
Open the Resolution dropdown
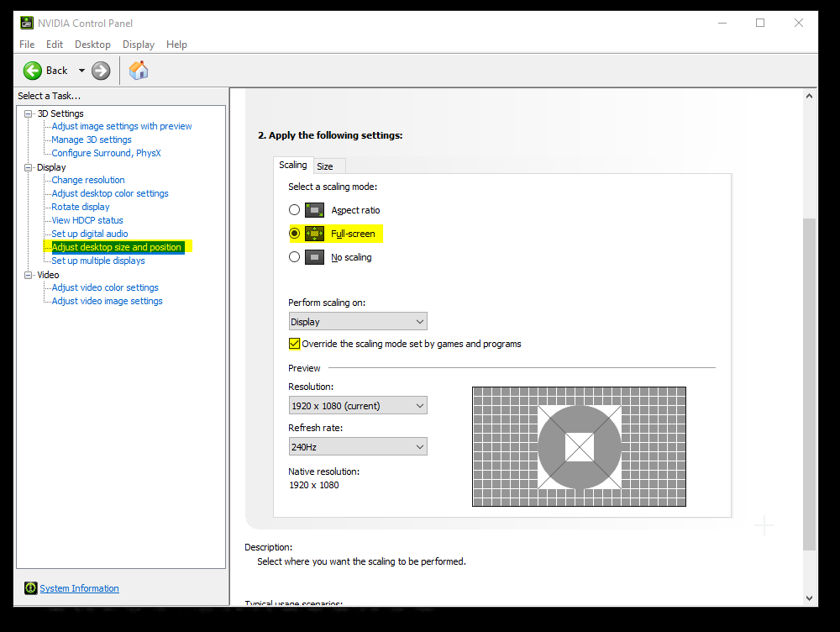(x=358, y=406)
